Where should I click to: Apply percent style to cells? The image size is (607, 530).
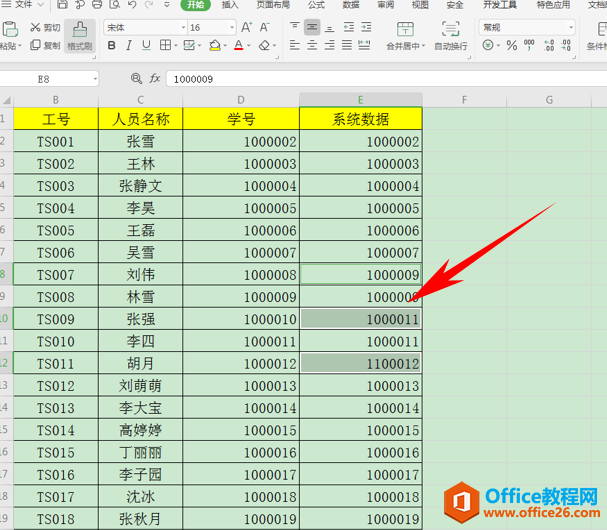pyautogui.click(x=512, y=45)
